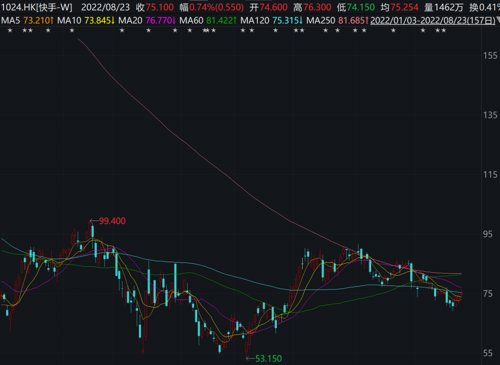This screenshot has width=500, height=365.
Task: Click the 53.150 low price marker
Action: coord(264,359)
